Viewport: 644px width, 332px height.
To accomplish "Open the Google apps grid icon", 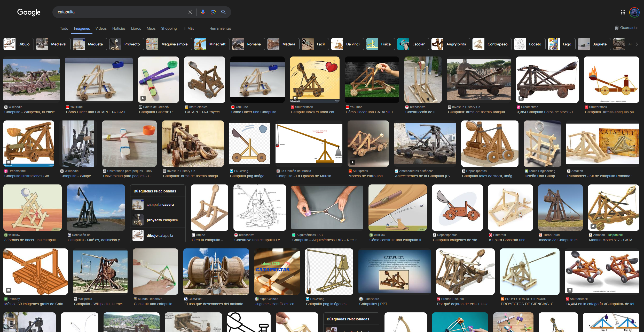I will coord(623,12).
